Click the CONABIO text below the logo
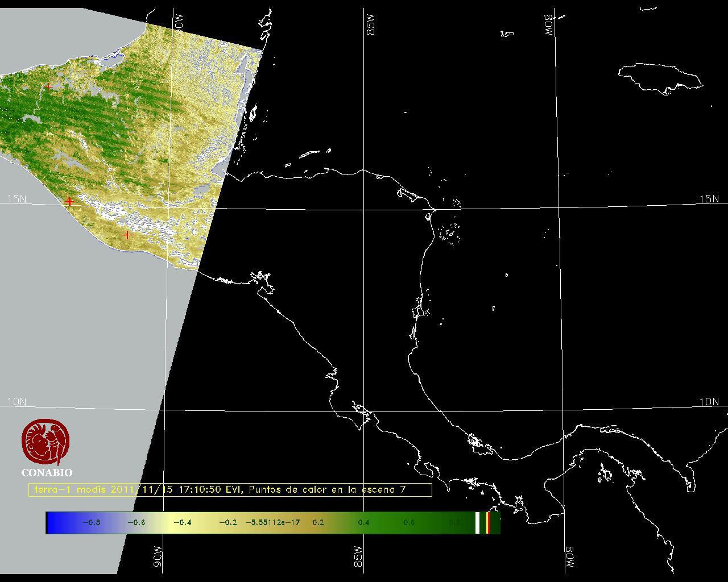This screenshot has height=582, width=728. point(47,473)
